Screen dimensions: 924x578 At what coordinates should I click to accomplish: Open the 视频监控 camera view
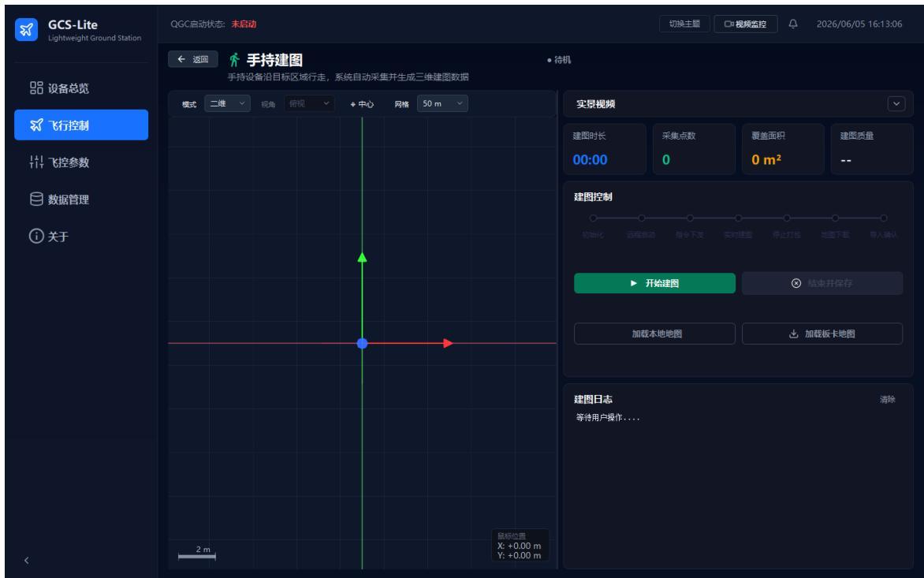[746, 24]
